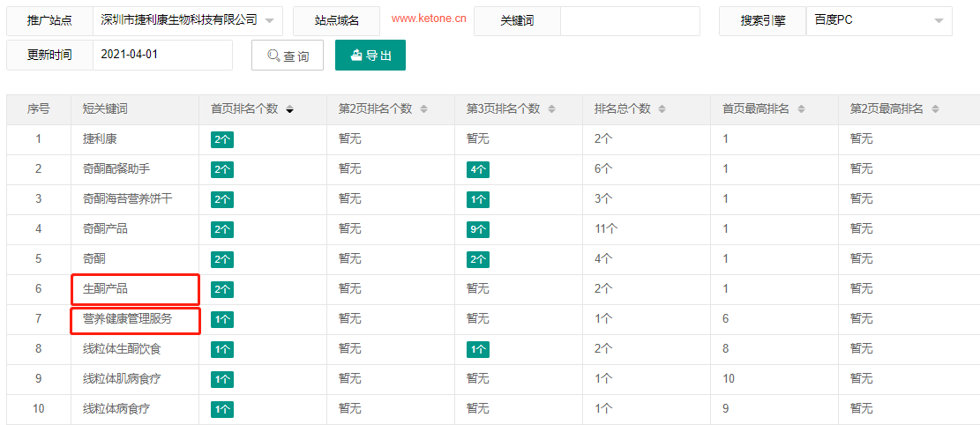Sort by 首页排名个数 column arrow

coord(290,109)
